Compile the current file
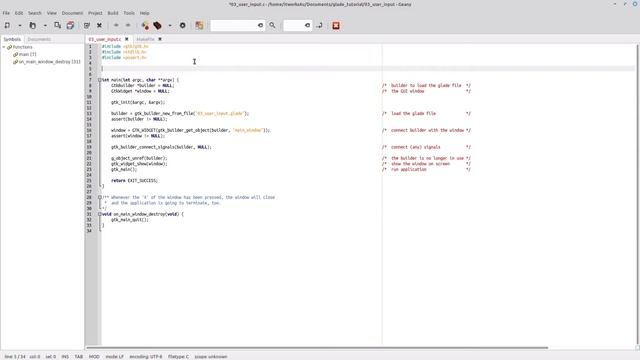This screenshot has height=360, width=640. [145, 25]
